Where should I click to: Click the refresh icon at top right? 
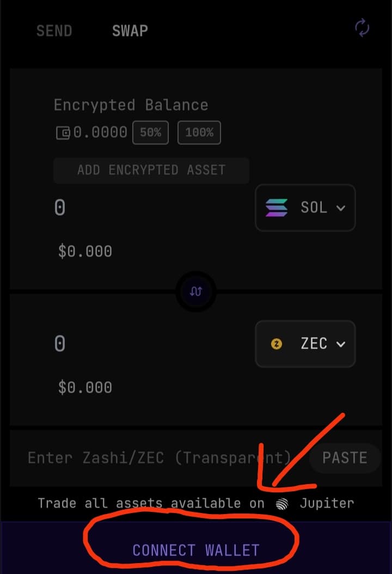click(362, 28)
